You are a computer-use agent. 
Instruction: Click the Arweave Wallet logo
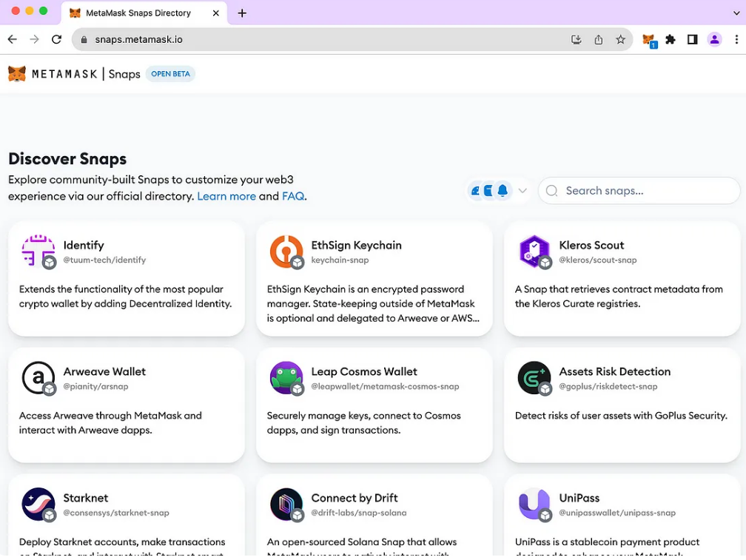[38, 378]
